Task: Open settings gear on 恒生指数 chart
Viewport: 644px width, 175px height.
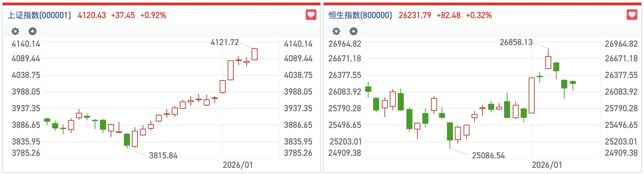Action: tap(336, 31)
